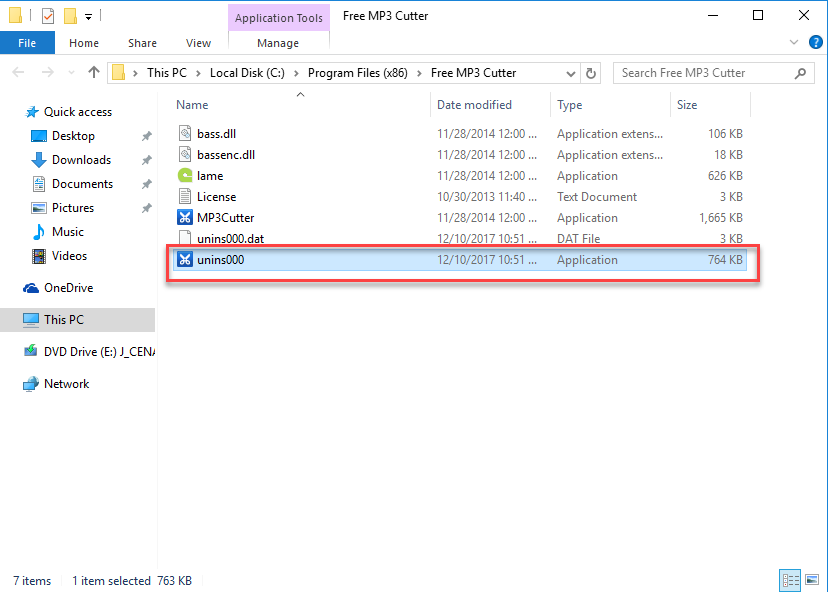Open Music in the navigation pane
Image resolution: width=828 pixels, height=592 pixels.
pos(68,232)
